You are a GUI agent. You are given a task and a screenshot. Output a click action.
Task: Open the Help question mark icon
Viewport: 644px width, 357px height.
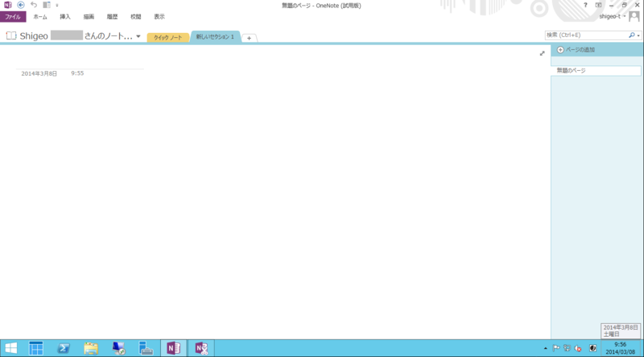(x=586, y=5)
